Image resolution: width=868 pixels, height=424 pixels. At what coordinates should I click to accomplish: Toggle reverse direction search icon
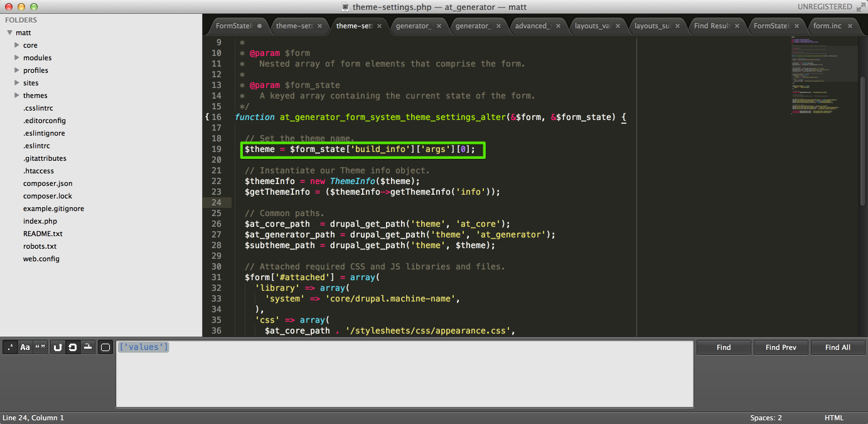(x=58, y=347)
